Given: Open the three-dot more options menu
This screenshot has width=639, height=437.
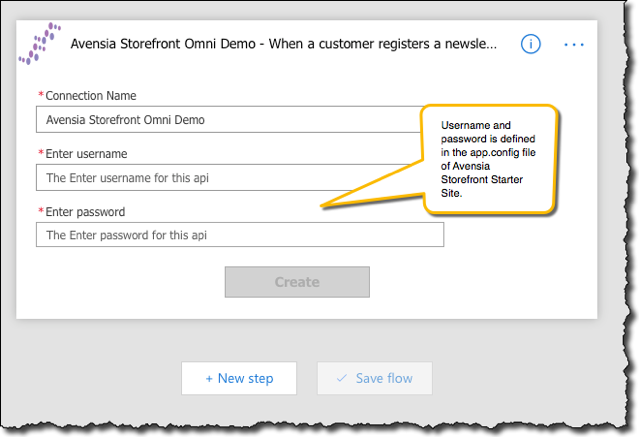Looking at the screenshot, I should 574,44.
